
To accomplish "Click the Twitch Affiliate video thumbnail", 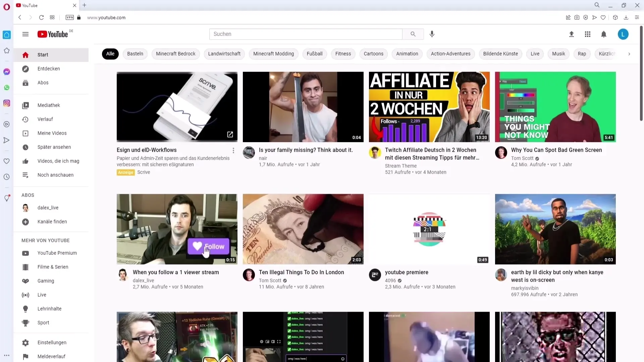I will point(429,107).
